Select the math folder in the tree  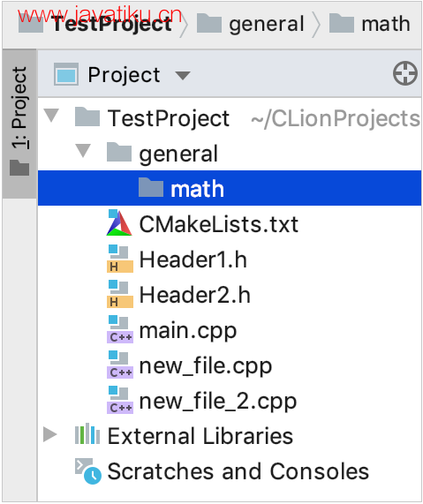(230, 188)
